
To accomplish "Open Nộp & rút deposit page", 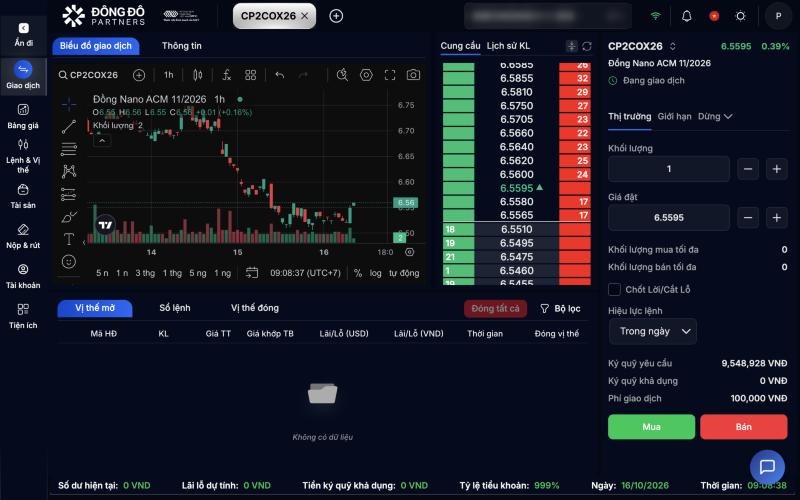I will coord(23,236).
